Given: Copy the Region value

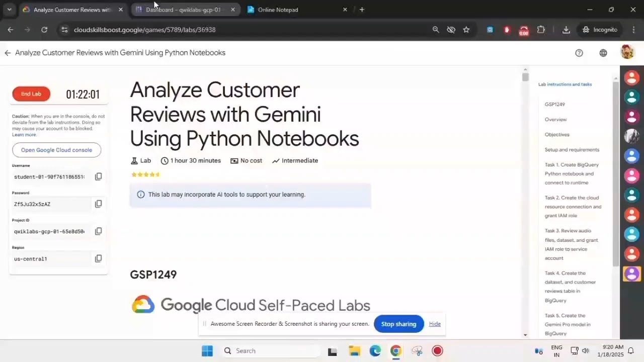Looking at the screenshot, I should [98, 258].
